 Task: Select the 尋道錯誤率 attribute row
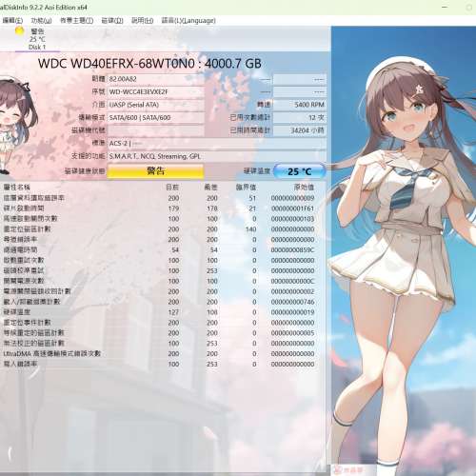point(163,240)
